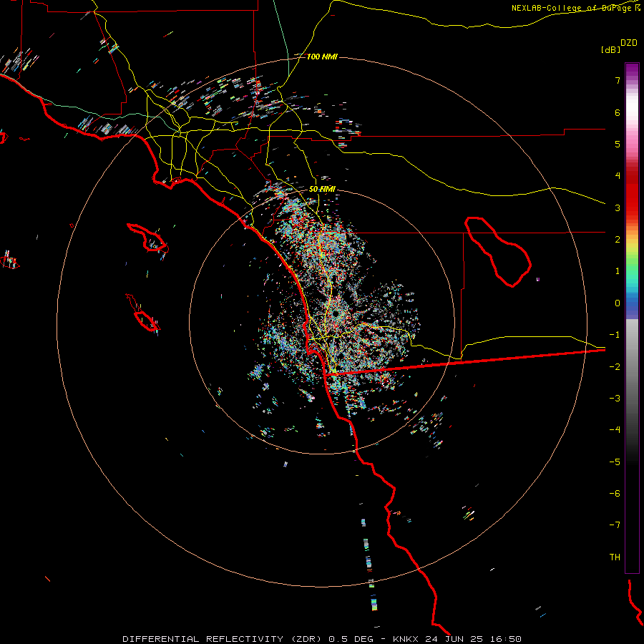Click the colorbar tick label "-3"

pyautogui.click(x=615, y=399)
